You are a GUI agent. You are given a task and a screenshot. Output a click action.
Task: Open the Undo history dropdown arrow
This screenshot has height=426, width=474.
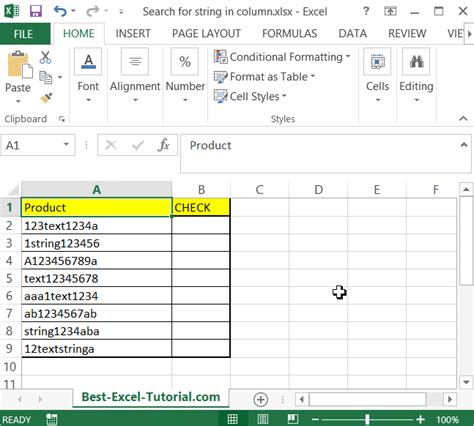click(73, 11)
